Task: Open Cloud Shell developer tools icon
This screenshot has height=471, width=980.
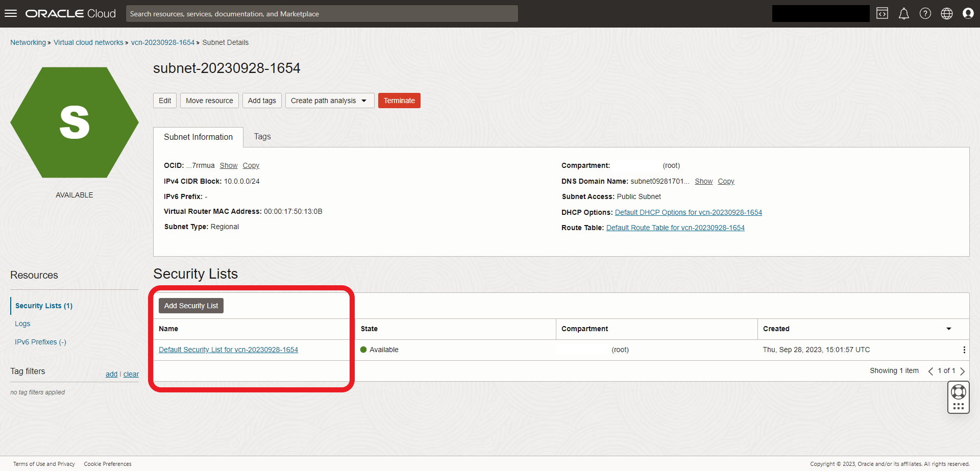Action: pos(882,14)
